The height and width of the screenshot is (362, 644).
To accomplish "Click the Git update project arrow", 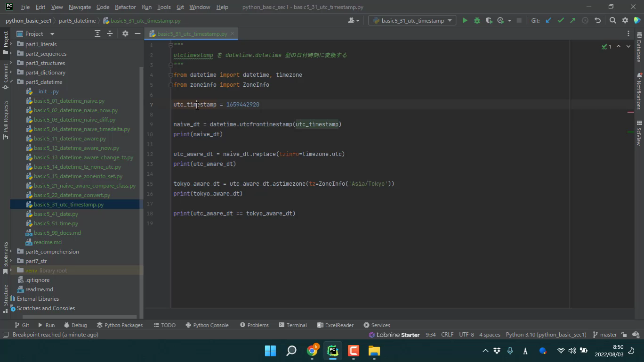I will point(548,21).
